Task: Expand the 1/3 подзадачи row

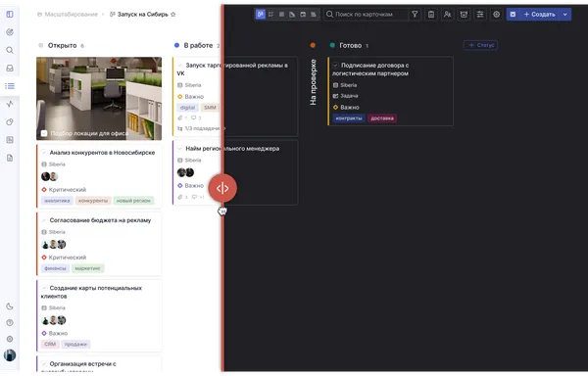Action: [201, 128]
